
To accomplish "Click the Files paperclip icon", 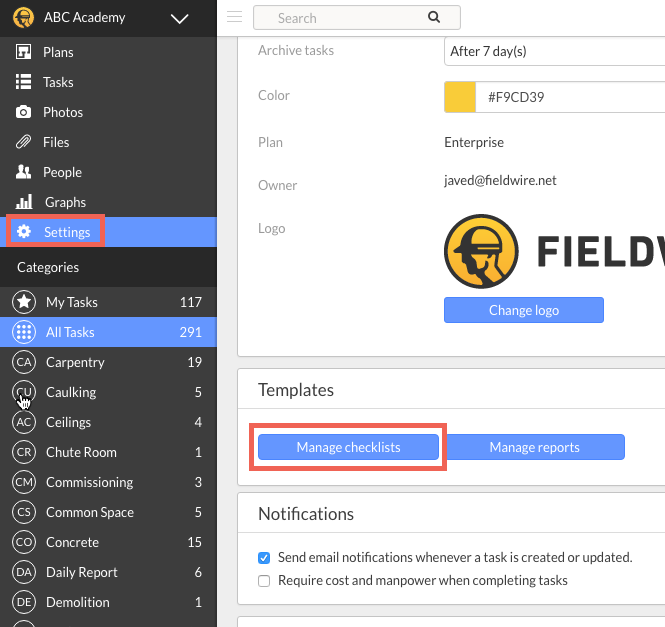I will click(23, 142).
